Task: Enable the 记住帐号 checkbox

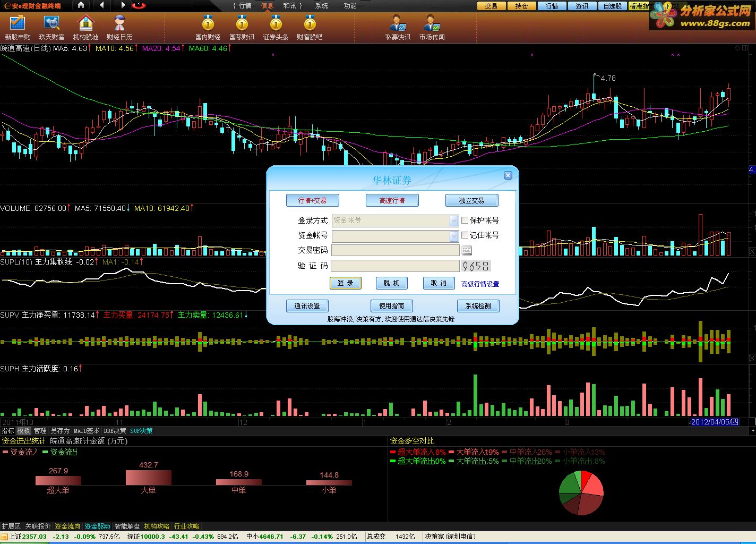Action: [x=465, y=235]
